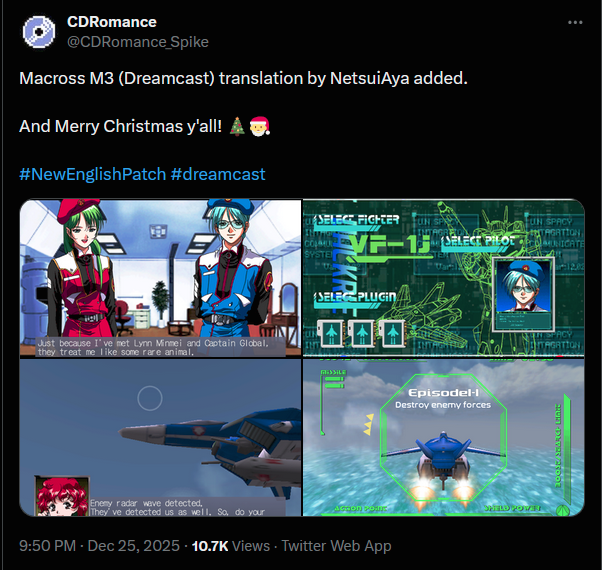Click the Santa Claus emoji
This screenshot has height=570, width=602.
[260, 126]
